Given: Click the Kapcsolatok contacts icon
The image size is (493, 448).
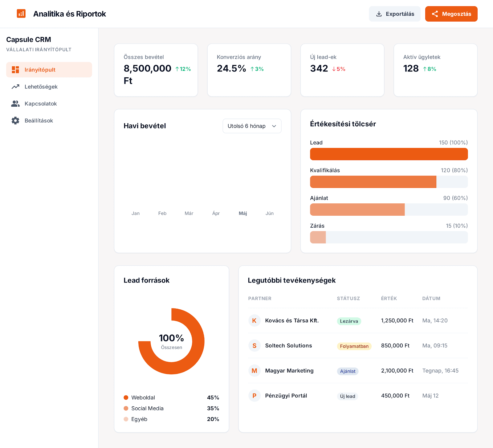Looking at the screenshot, I should point(15,104).
